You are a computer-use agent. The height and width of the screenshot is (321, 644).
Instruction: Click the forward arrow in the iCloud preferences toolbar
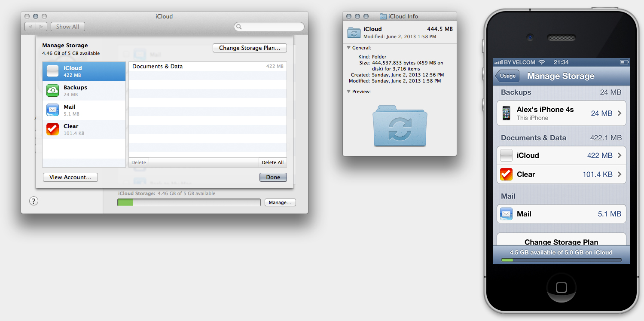tap(42, 27)
